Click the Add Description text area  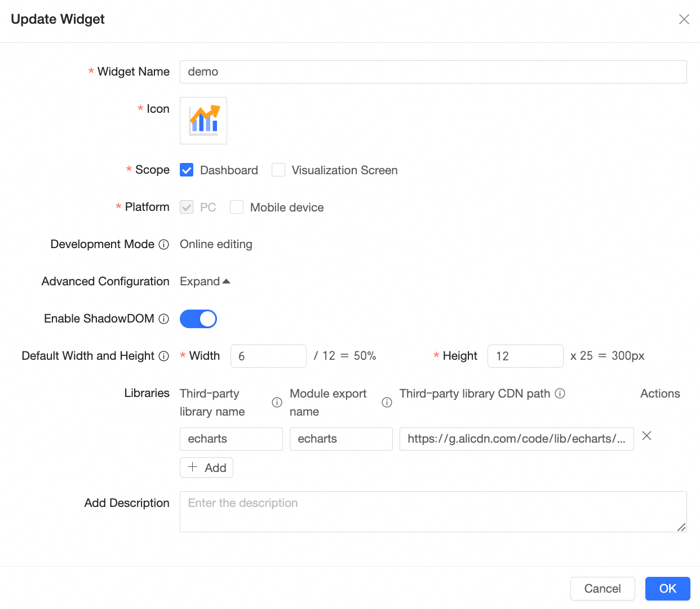pos(433,511)
